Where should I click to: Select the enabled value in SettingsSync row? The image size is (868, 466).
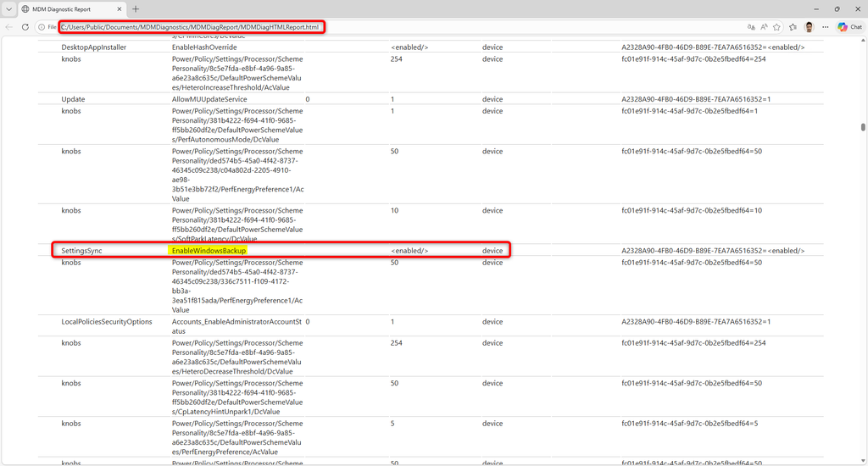(x=409, y=251)
